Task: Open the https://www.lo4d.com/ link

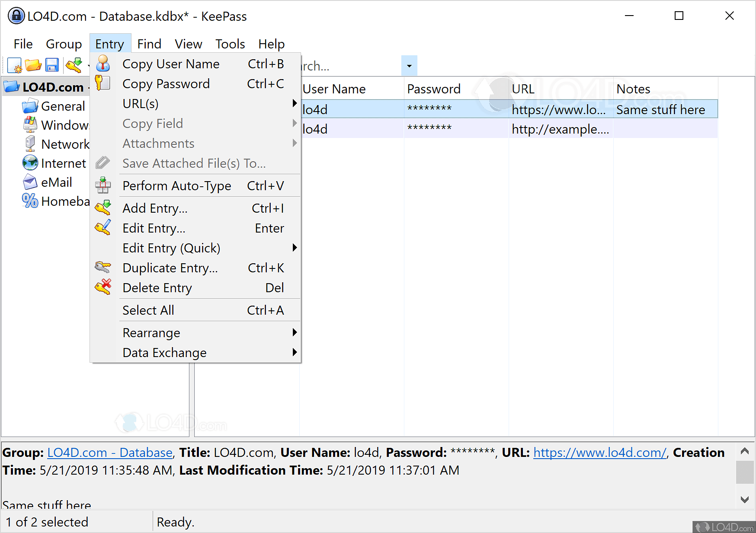Action: [x=600, y=453]
